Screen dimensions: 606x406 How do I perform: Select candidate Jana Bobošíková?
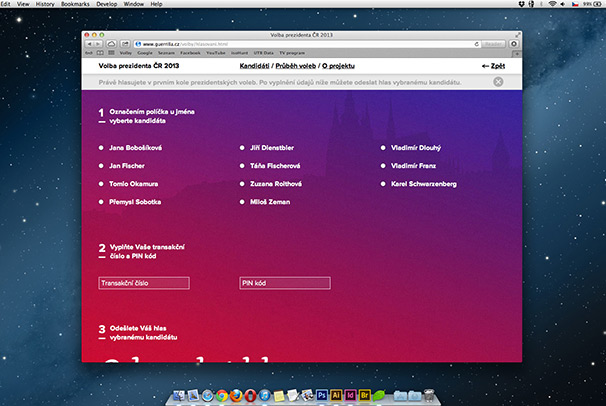pos(102,147)
